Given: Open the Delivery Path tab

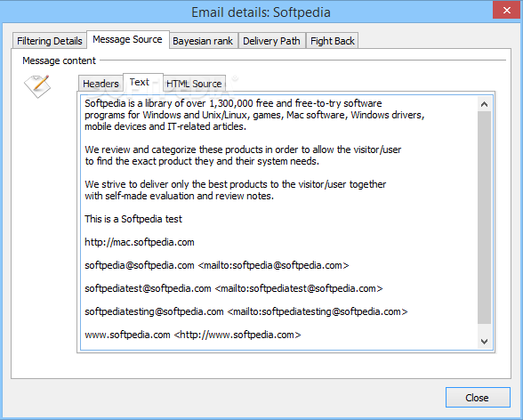Looking at the screenshot, I should 271,41.
